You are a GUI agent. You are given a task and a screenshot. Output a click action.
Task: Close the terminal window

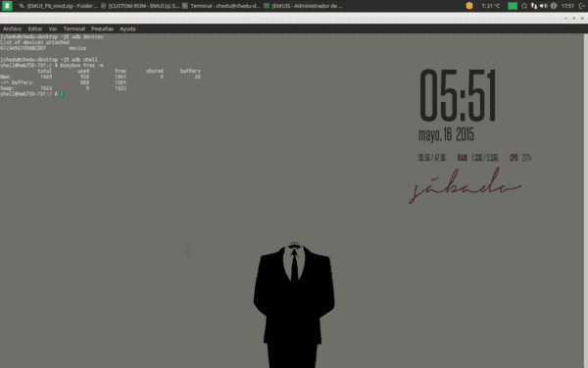pyautogui.click(x=582, y=18)
